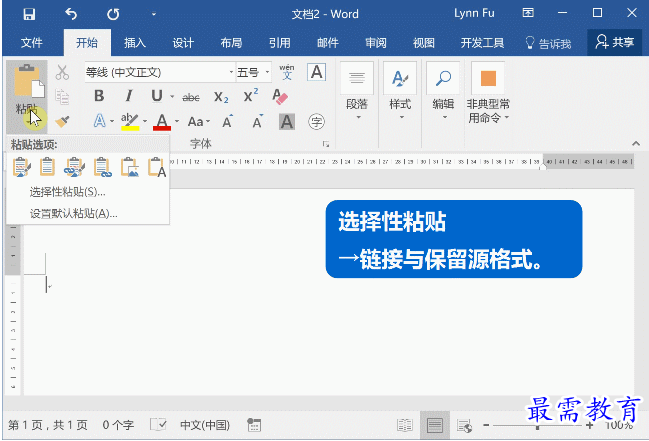Open Text Effects dropdown arrow

click(x=112, y=121)
